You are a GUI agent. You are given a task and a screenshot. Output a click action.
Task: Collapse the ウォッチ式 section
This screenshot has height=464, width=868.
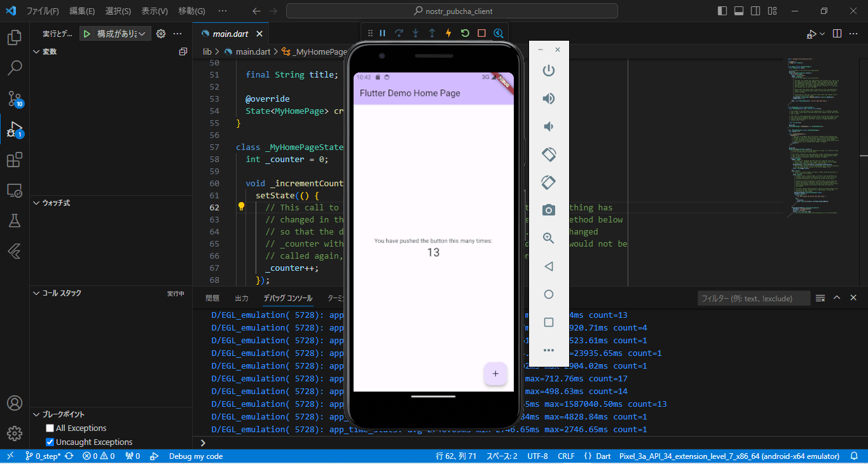click(x=36, y=203)
